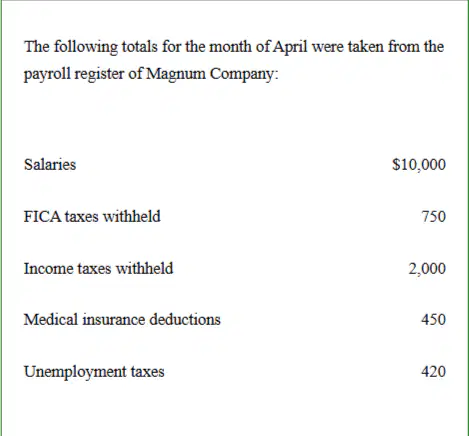Click the words taken from in the heading
This screenshot has height=436, width=469.
(384, 46)
